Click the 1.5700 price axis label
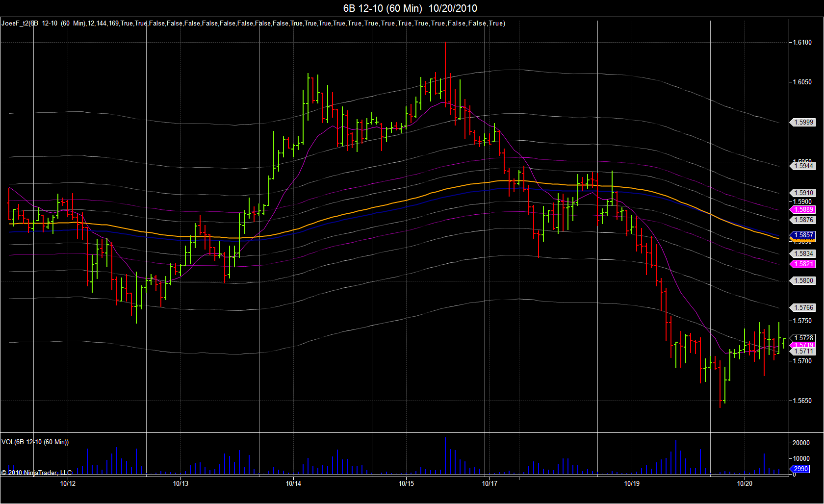The width and height of the screenshot is (824, 504). pyautogui.click(x=802, y=361)
